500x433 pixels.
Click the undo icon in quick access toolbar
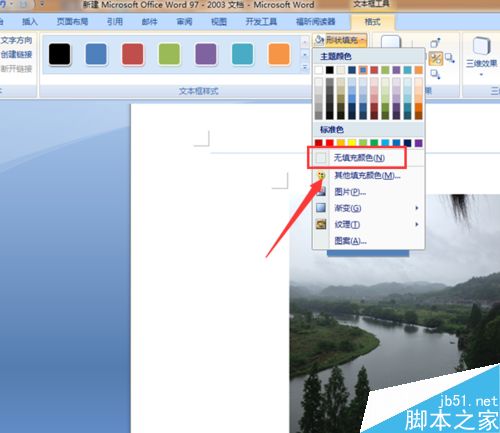3,4
